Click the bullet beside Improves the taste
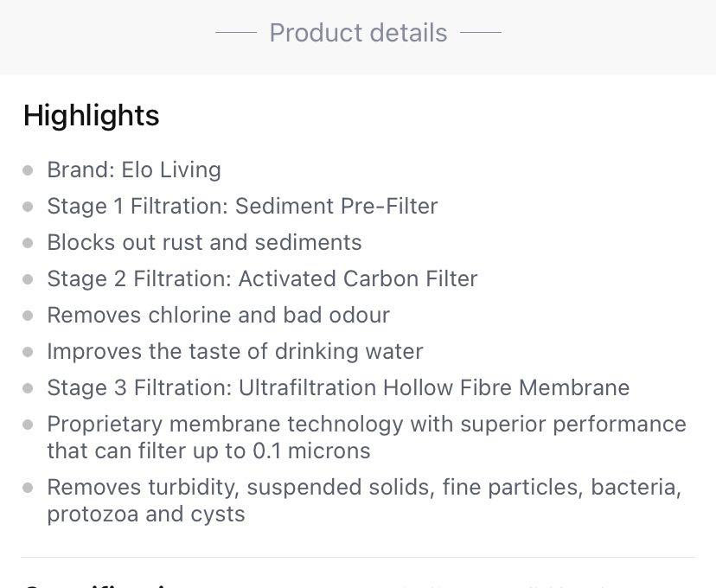 29,352
